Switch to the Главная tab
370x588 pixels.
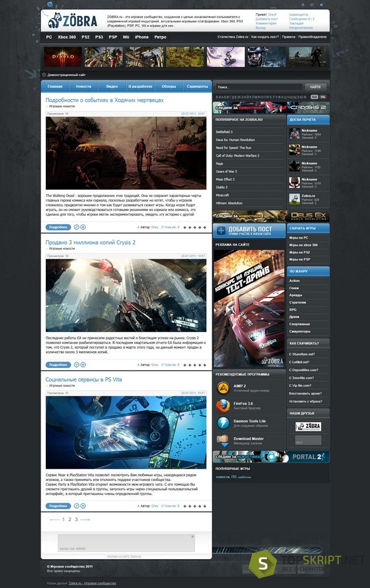coord(55,86)
